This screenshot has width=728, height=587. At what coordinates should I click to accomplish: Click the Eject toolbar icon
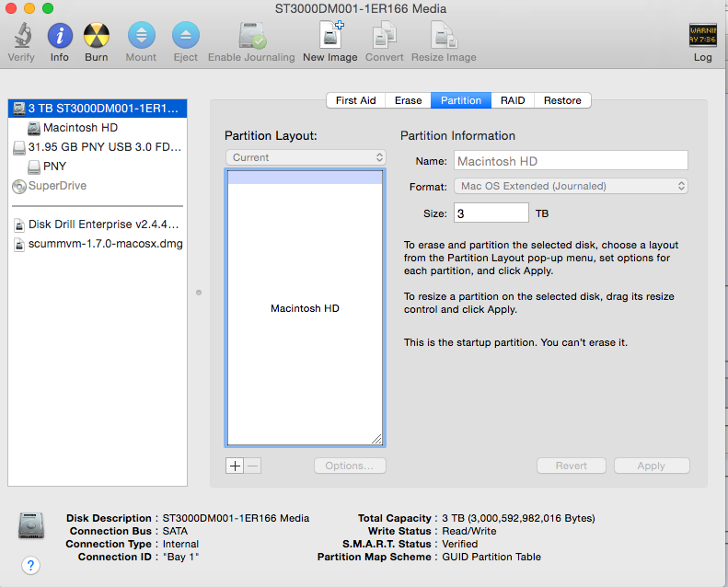point(186,35)
